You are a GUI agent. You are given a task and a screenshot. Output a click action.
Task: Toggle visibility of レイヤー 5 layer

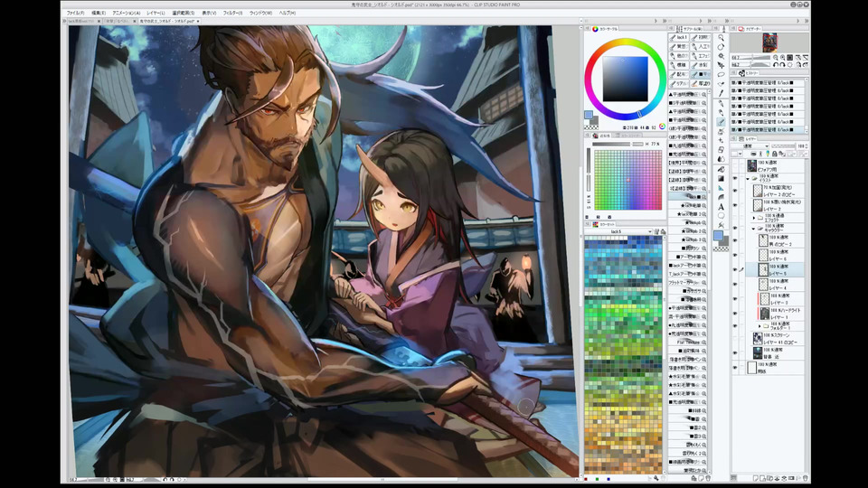[x=735, y=269]
